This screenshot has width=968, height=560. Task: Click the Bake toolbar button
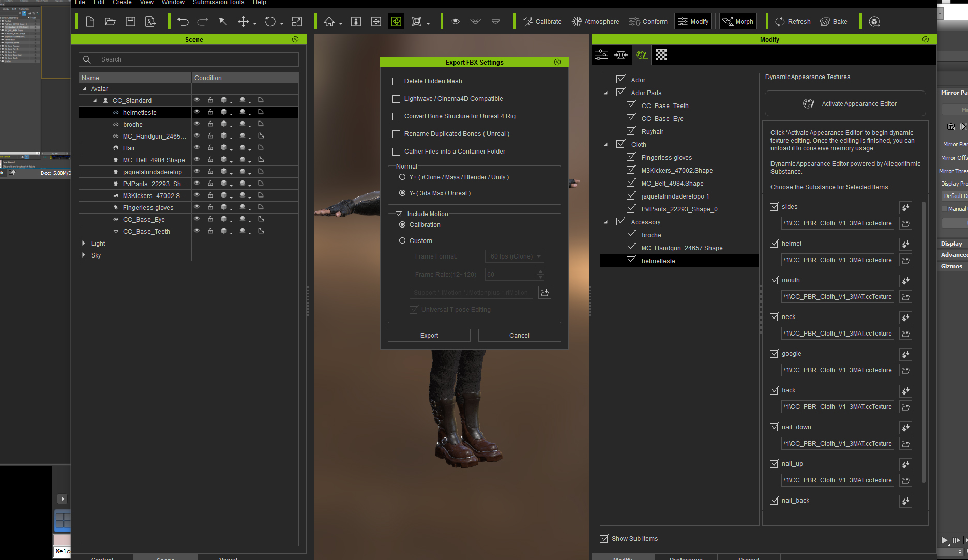pyautogui.click(x=834, y=21)
